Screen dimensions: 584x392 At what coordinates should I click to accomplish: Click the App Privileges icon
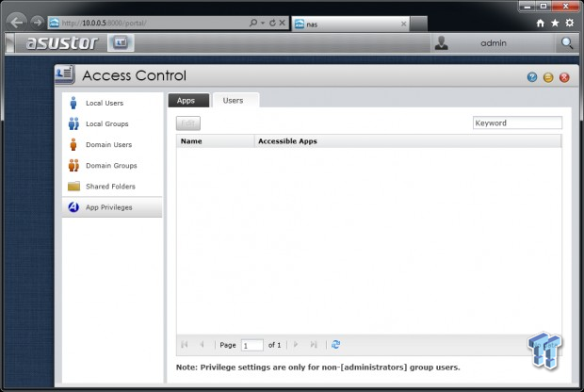[x=73, y=206]
